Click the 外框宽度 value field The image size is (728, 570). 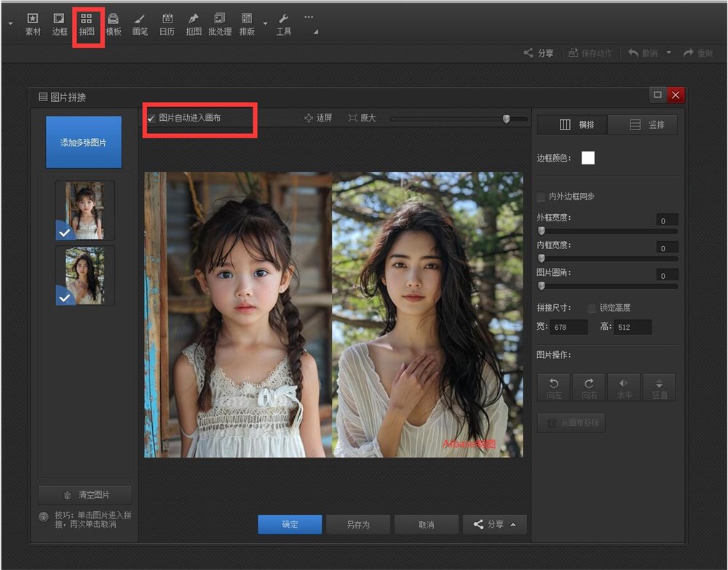[x=667, y=220]
